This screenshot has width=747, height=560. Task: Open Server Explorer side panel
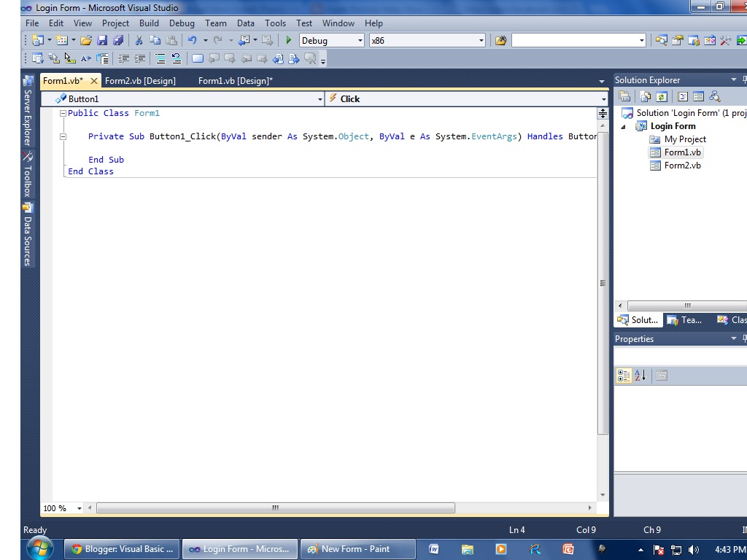pos(28,112)
